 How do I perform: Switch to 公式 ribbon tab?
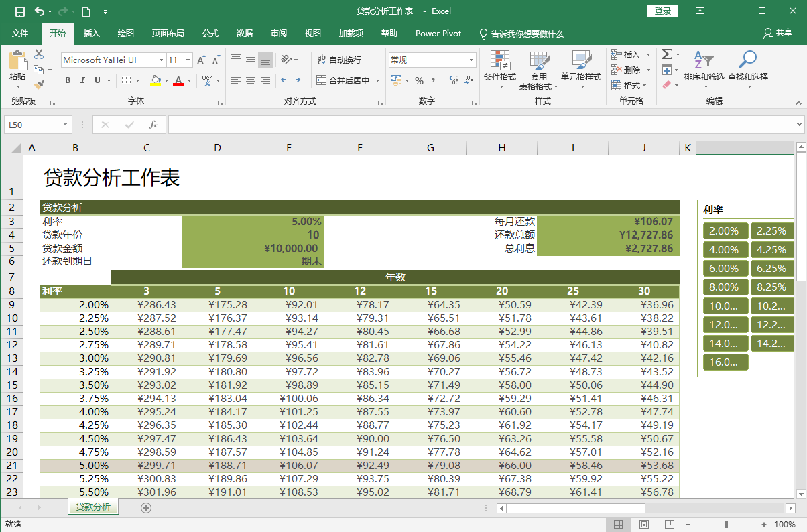click(210, 34)
